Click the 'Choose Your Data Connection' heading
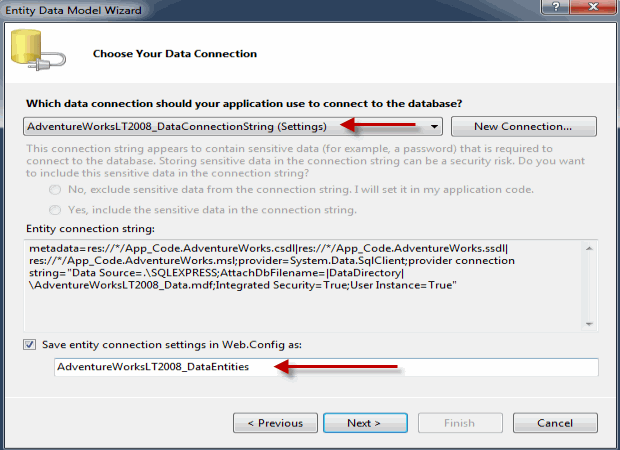The height and width of the screenshot is (450, 620). click(175, 54)
